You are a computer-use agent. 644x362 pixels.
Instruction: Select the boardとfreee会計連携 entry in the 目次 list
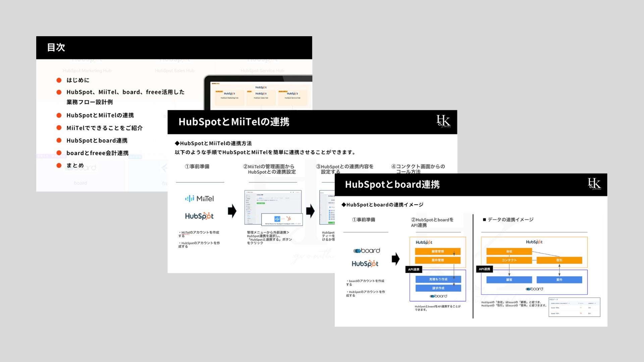[x=97, y=153]
